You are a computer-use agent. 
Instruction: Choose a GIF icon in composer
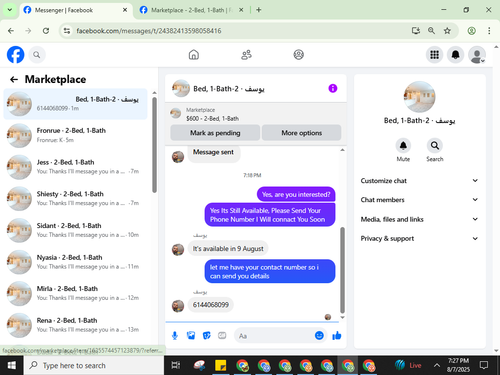(222, 336)
